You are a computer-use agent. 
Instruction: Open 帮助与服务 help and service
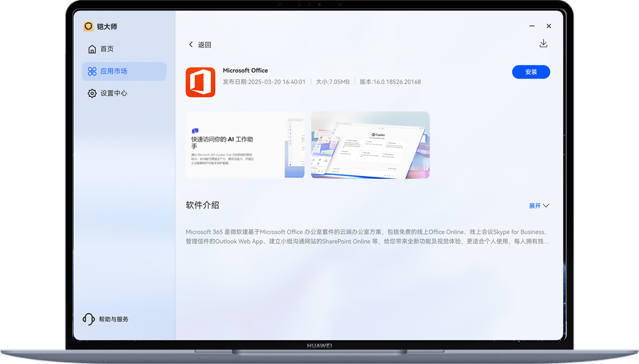tap(106, 319)
